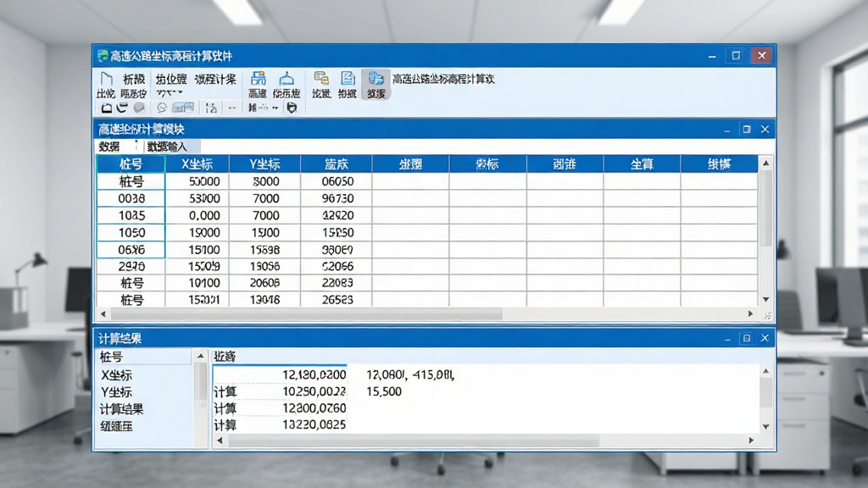Image resolution: width=868 pixels, height=488 pixels.
Task: Click the hierarchy tree toolbar icon
Action: point(211,108)
